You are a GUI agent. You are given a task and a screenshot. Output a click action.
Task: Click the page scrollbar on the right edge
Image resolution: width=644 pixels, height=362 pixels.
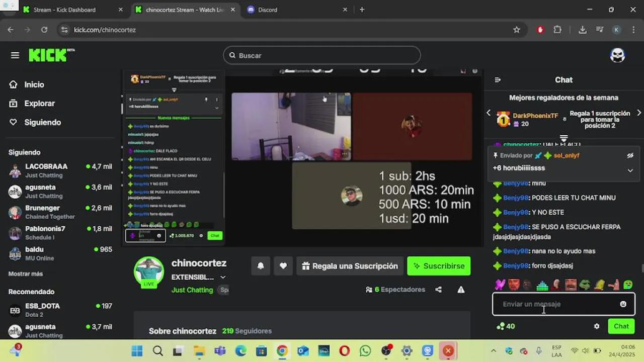641,268
